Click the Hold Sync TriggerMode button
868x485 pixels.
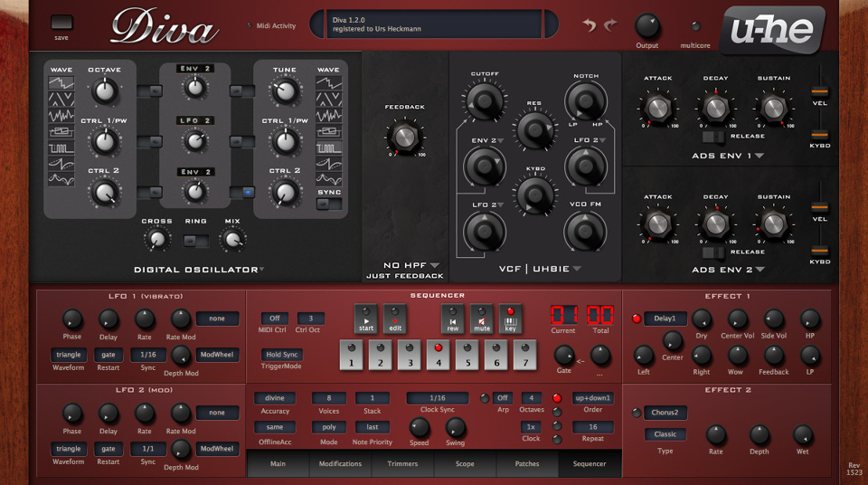(282, 355)
